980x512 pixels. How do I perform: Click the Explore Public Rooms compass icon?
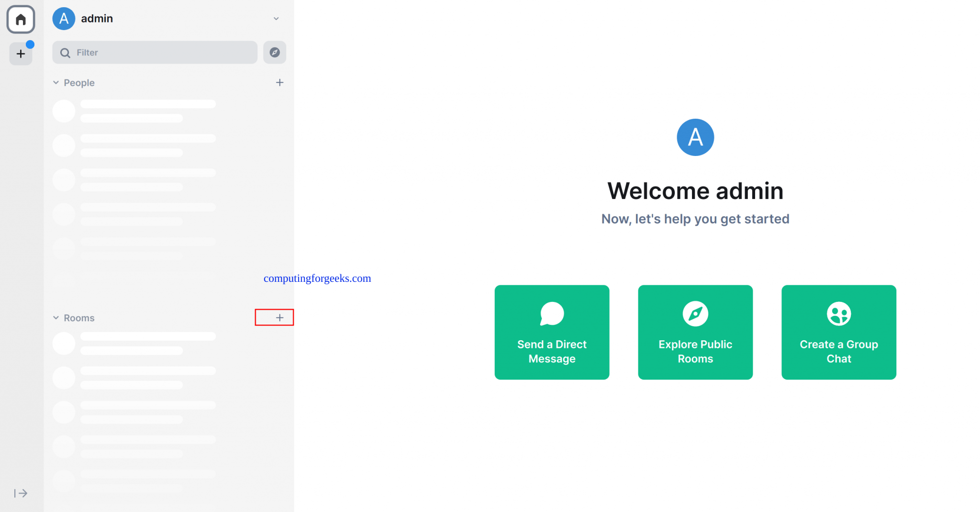coord(695,313)
